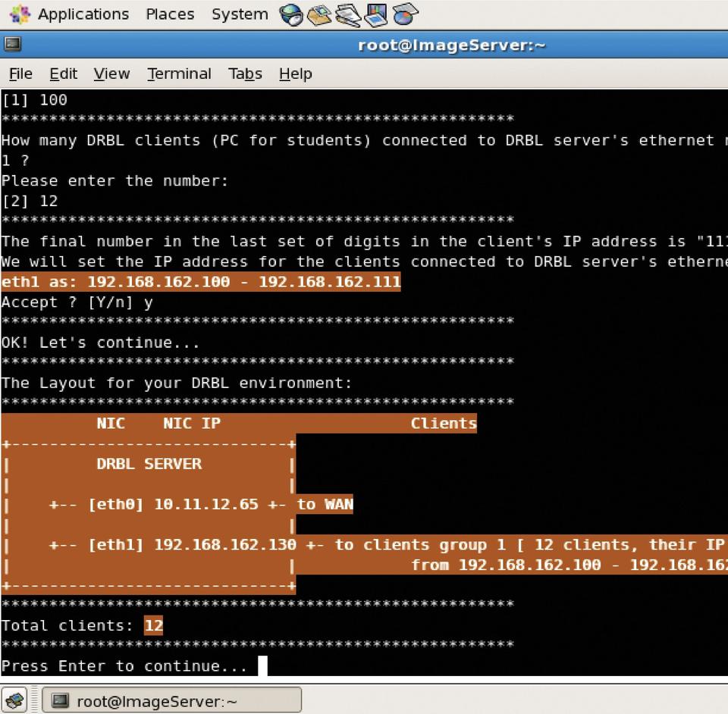Click the 'Press Enter to continue...' prompt text

[x=124, y=665]
